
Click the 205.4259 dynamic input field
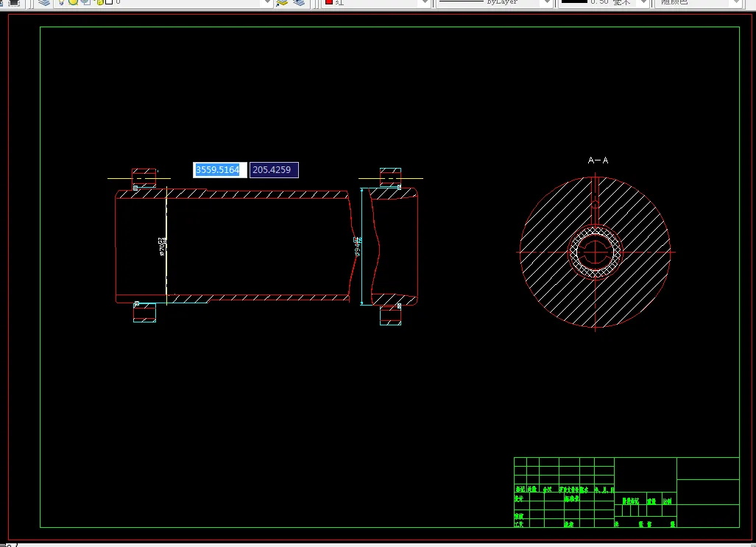click(x=274, y=170)
